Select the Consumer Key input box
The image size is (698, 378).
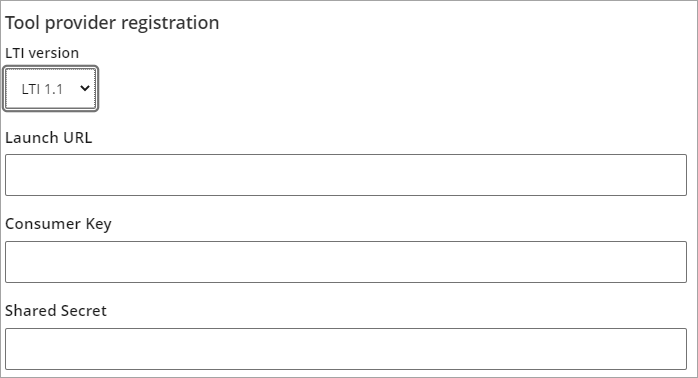click(x=346, y=262)
